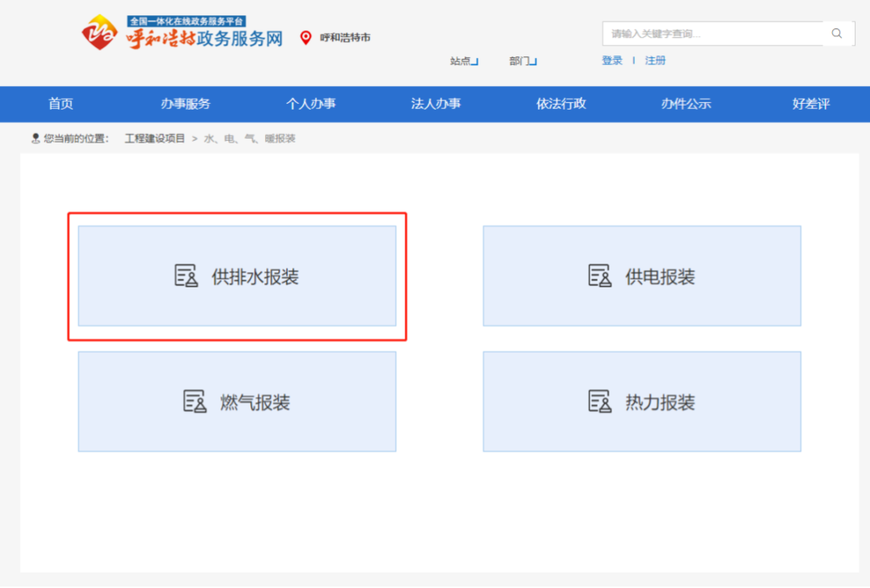Open the 首页 navigation tab
Viewport: 870px width, 588px height.
point(60,104)
